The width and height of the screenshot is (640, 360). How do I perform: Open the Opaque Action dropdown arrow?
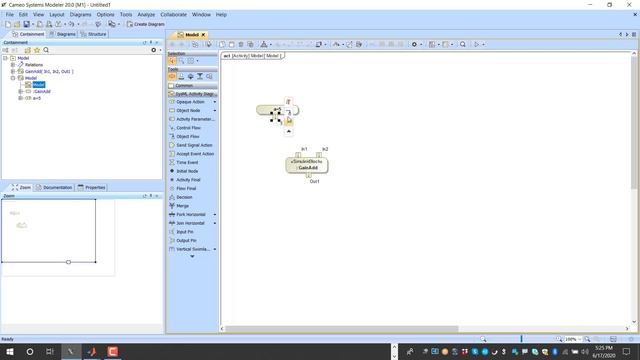pyautogui.click(x=215, y=102)
